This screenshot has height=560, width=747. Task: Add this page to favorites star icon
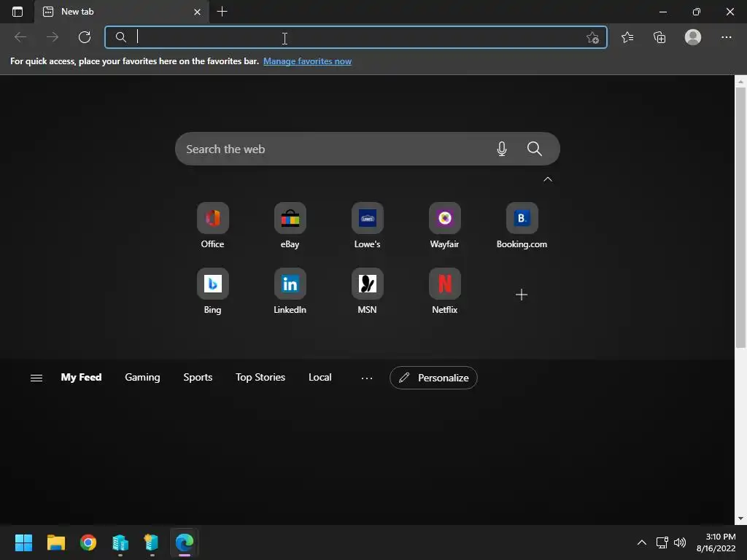592,38
